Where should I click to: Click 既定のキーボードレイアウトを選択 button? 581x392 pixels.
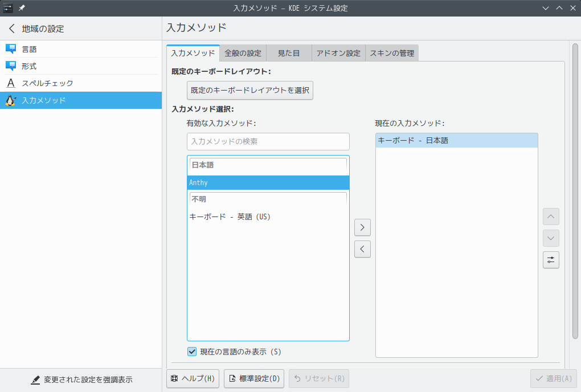point(250,91)
